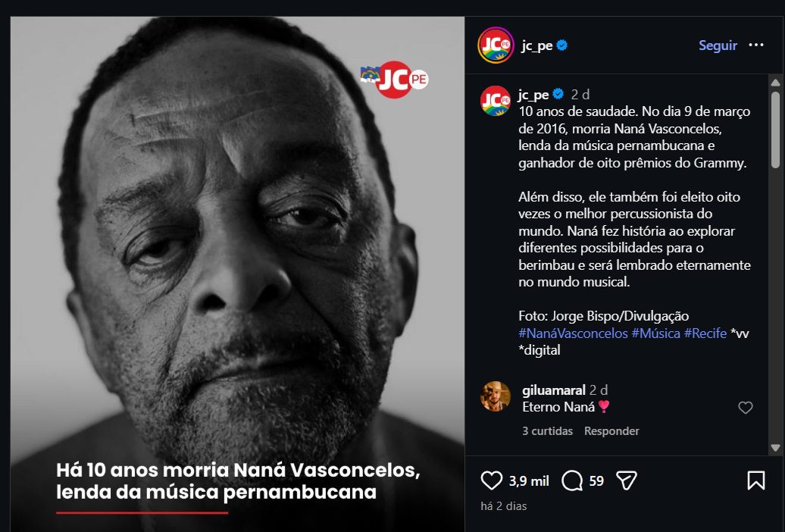Open the three-dots more options menu
The height and width of the screenshot is (532, 785).
[x=756, y=45]
